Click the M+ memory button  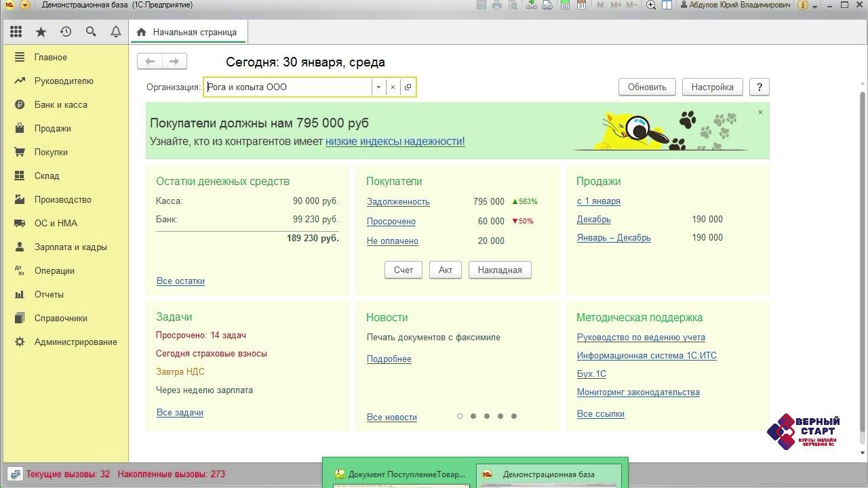[616, 5]
